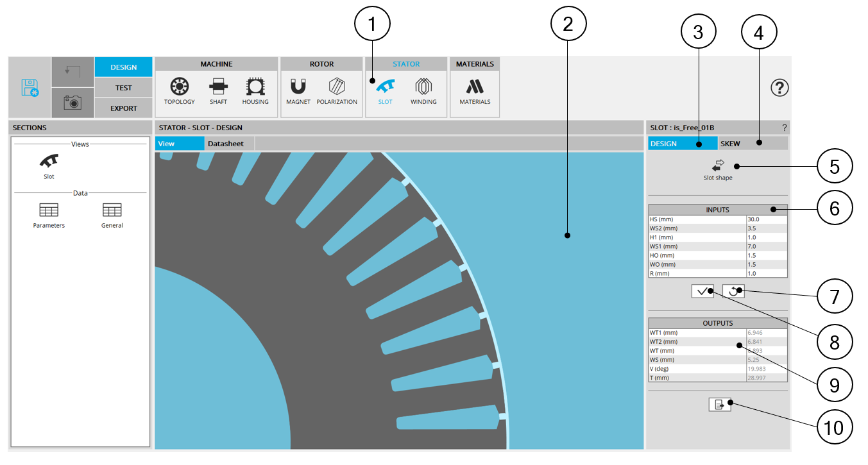The width and height of the screenshot is (868, 465).
Task: Open the Topology machine settings
Action: point(179,87)
